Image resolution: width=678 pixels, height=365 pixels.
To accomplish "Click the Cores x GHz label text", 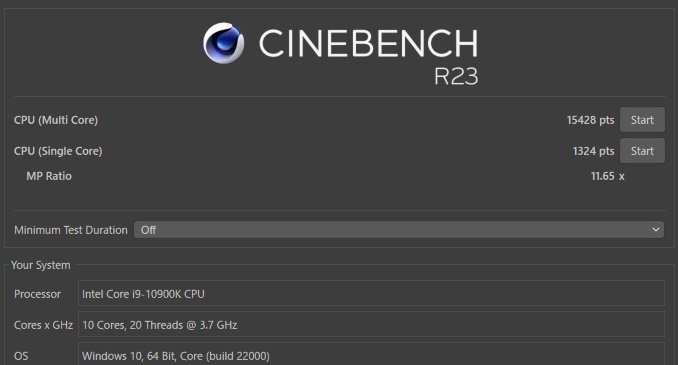I will point(43,325).
